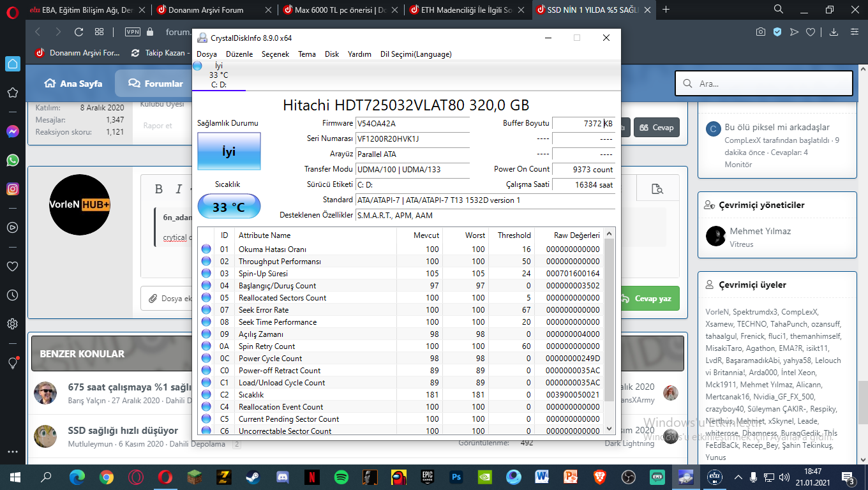
Task: Open Yardım menu in CrystalDiskInfo
Action: pyautogui.click(x=359, y=54)
